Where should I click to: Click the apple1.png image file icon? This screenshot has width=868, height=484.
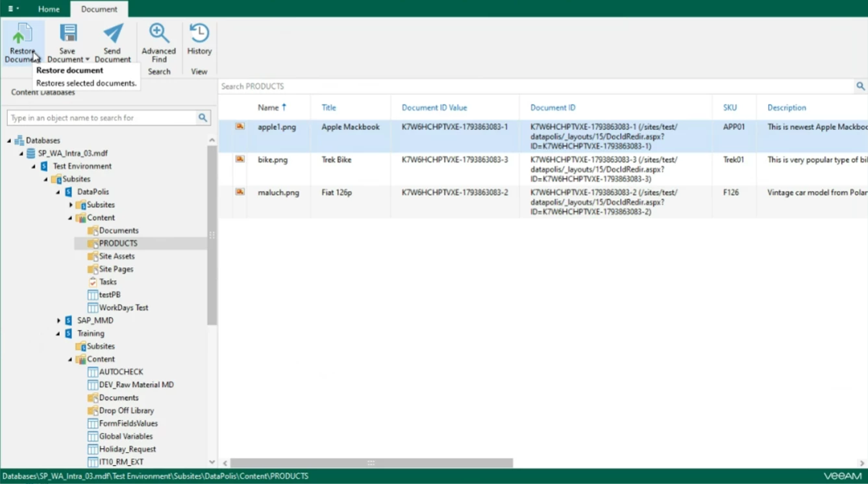click(240, 126)
